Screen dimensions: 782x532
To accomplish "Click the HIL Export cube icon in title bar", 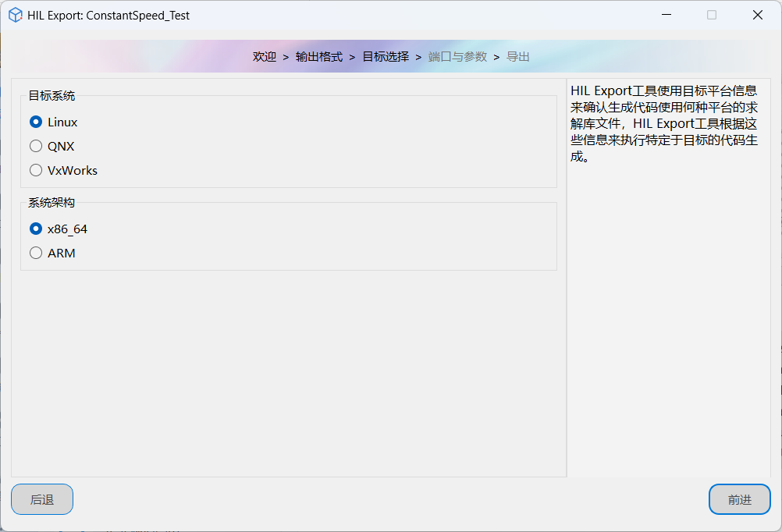I will 16,15.
